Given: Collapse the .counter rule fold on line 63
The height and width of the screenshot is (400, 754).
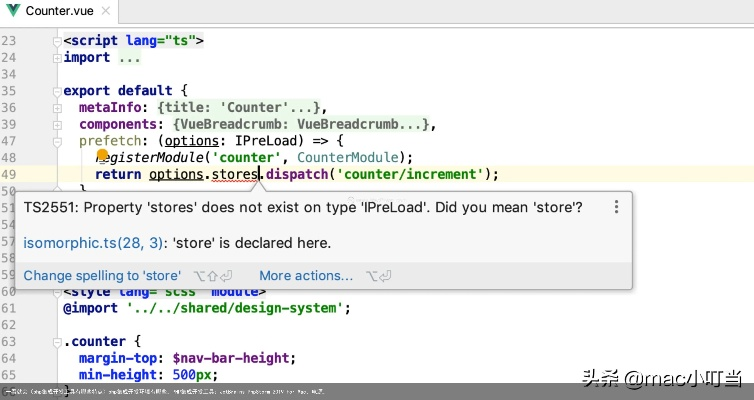Looking at the screenshot, I should 56,342.
